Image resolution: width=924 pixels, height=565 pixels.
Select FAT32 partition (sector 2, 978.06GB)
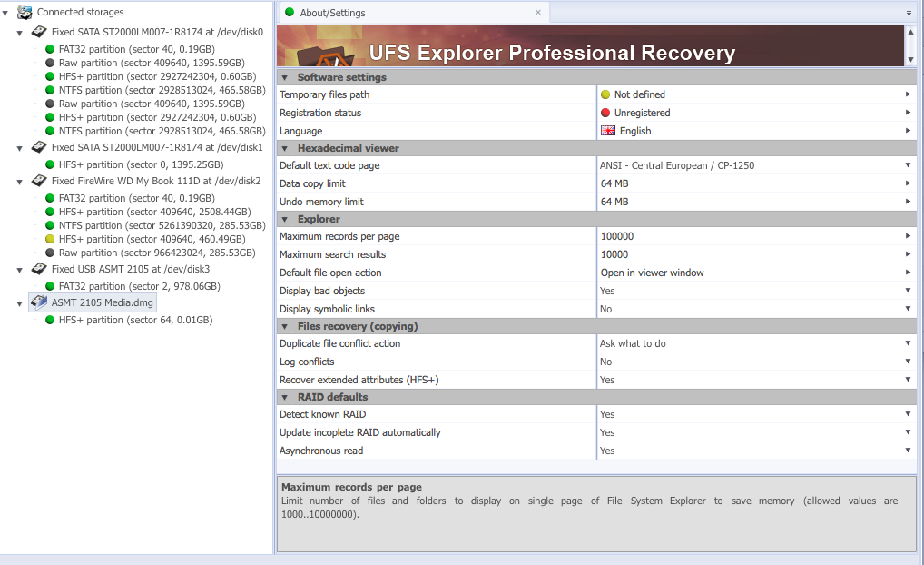pos(140,286)
